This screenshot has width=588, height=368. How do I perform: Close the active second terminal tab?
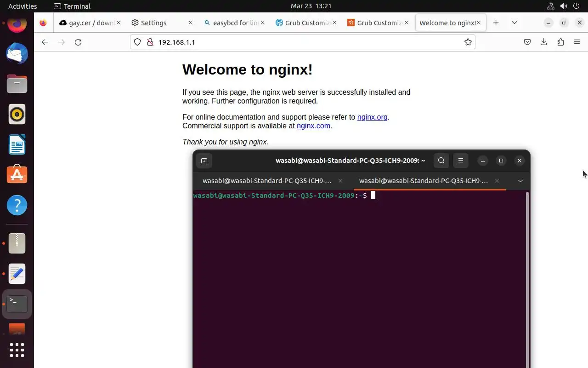[x=497, y=181]
